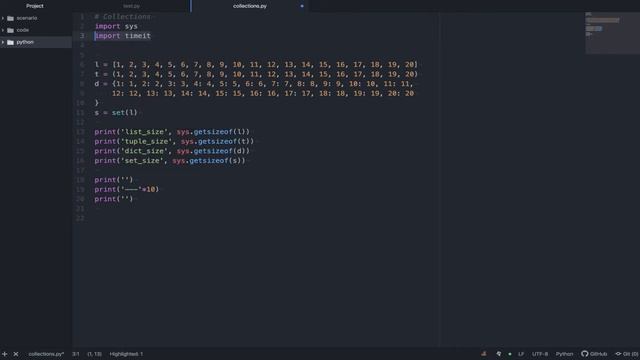
Task: Expand the python folder chevron
Action: point(3,42)
